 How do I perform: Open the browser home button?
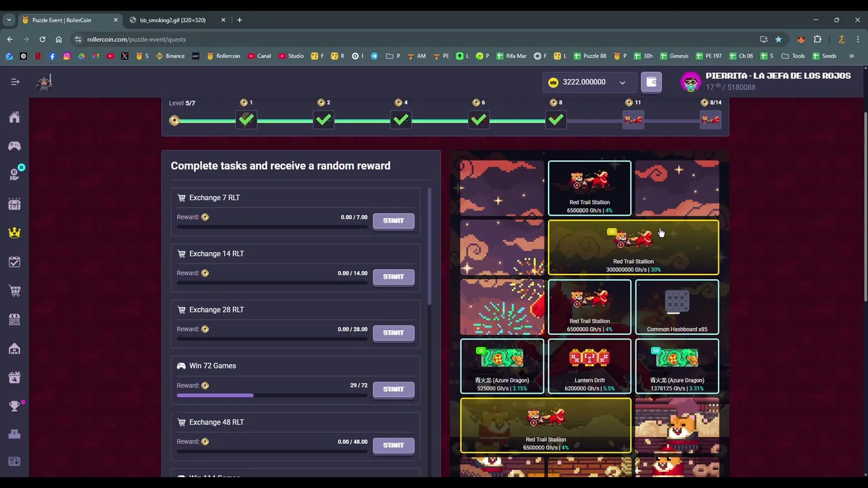tap(58, 39)
